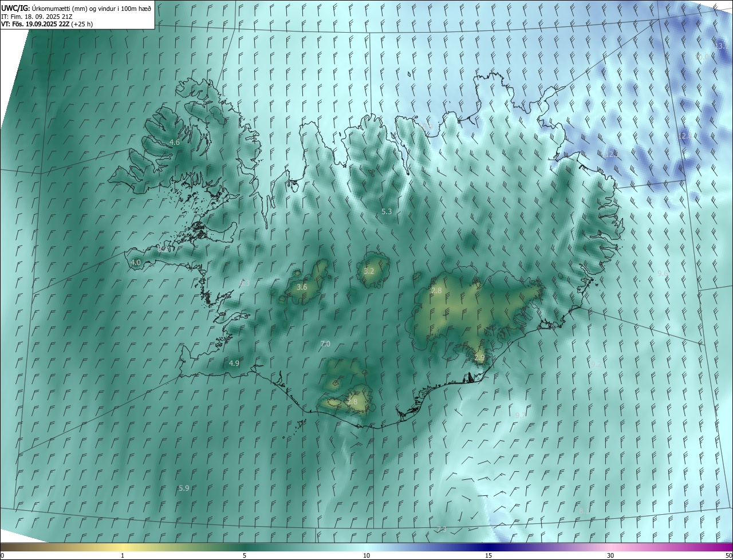Click the colorbar tick label 30
733x560 pixels.
tap(610, 555)
